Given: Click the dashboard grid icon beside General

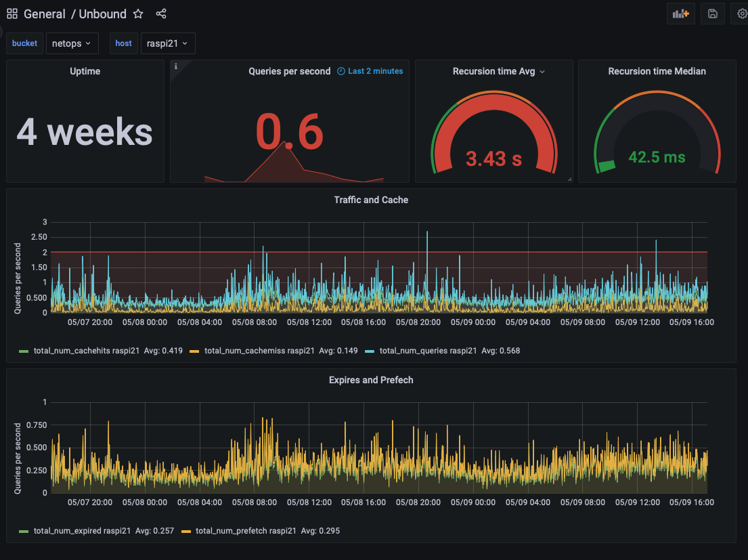Looking at the screenshot, I should (12, 14).
